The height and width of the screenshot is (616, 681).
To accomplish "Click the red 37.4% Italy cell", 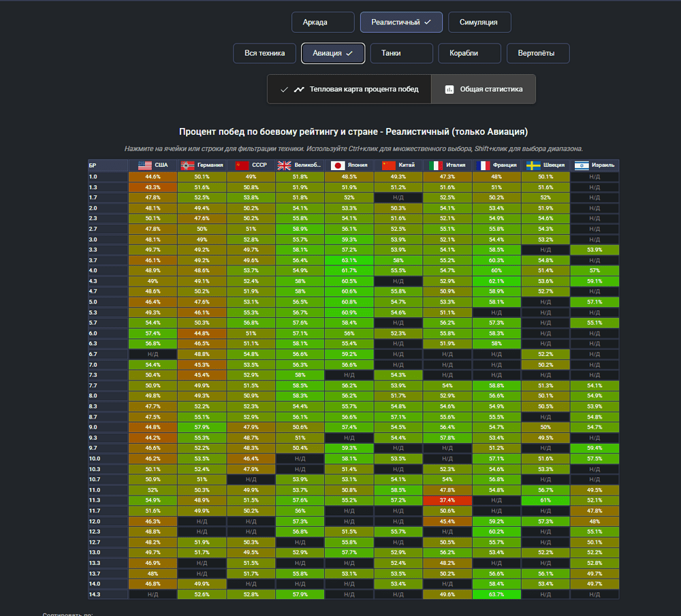I will tap(447, 500).
